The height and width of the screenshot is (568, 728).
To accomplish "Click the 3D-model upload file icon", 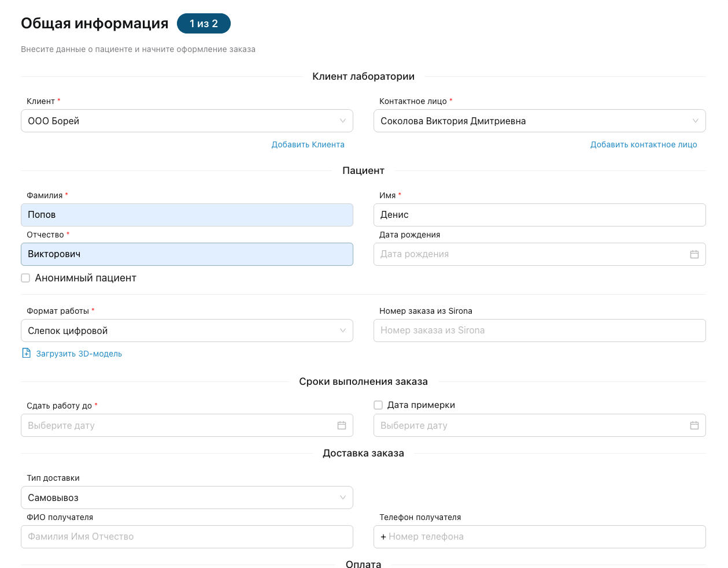I will pos(26,353).
